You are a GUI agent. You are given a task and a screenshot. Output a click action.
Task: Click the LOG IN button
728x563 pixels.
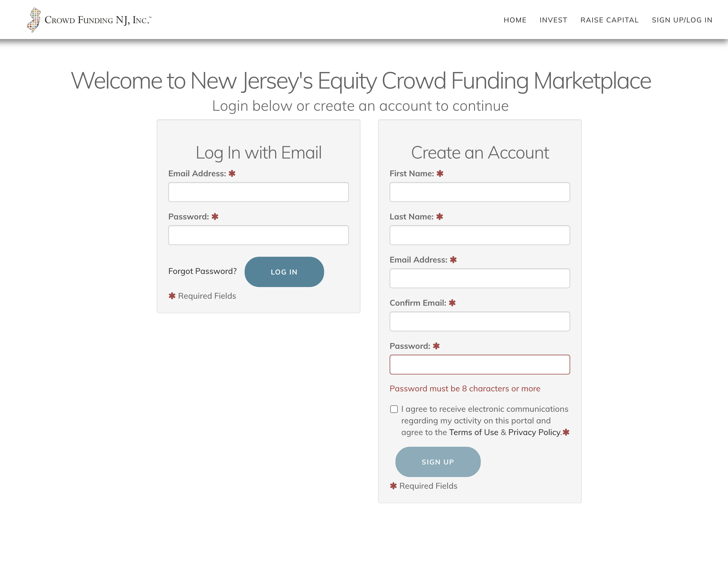284,272
